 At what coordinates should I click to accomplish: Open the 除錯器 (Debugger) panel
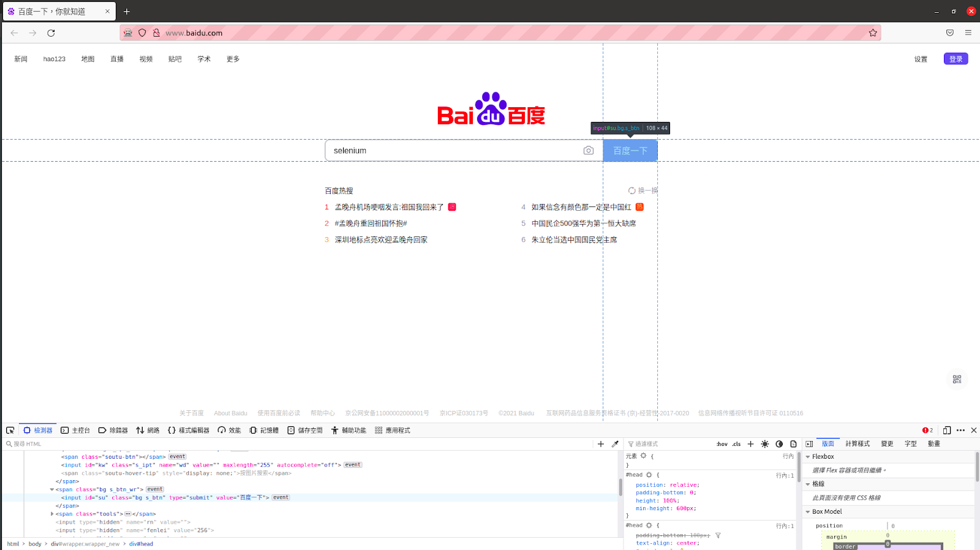click(113, 431)
